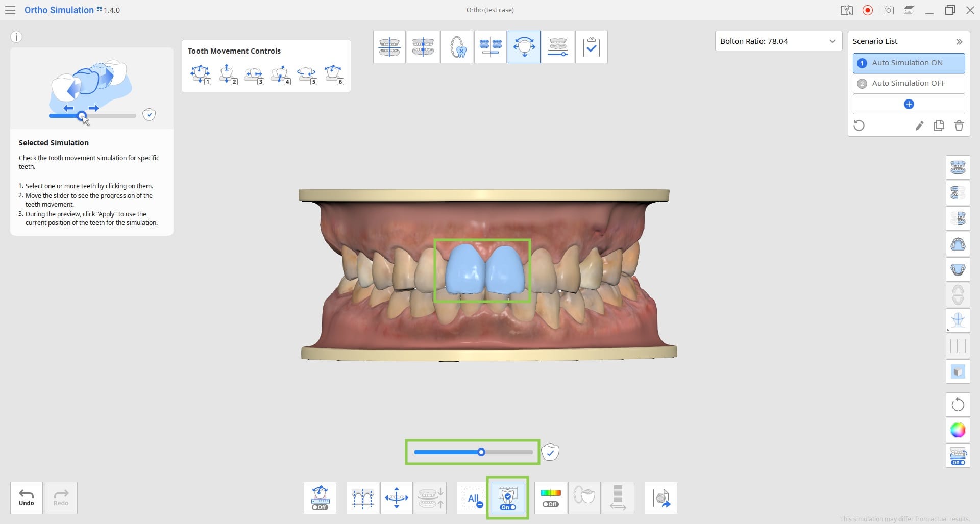Select tooth movement control number 1
The height and width of the screenshot is (524, 980).
[200, 74]
